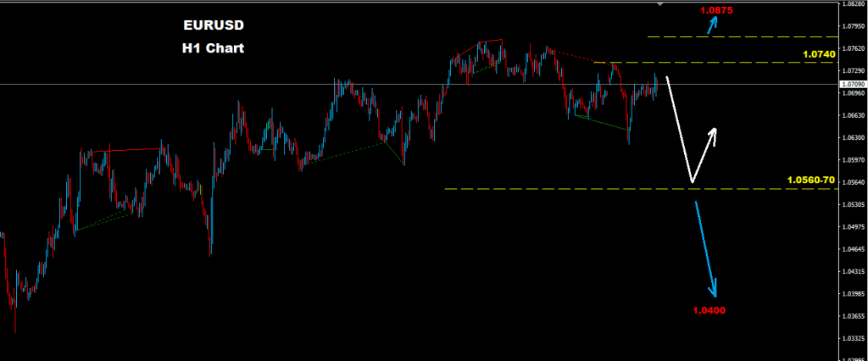Click the H1 Chart text label
868x361 pixels.
213,48
